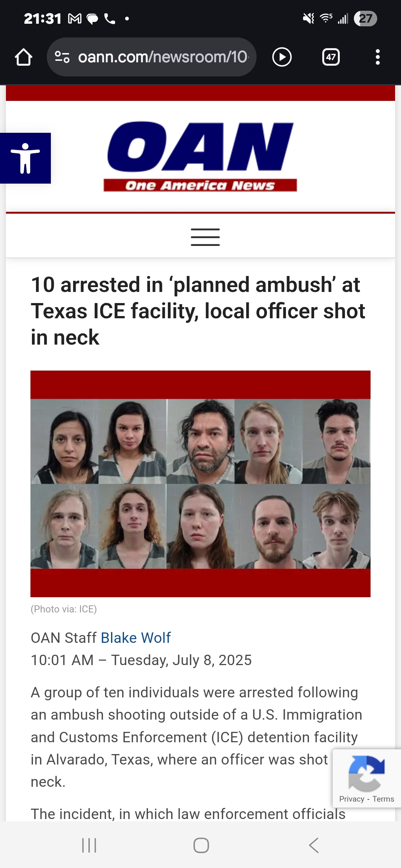This screenshot has width=401, height=868.
Task: Open the tab switcher showing 47 tabs
Action: pos(331,57)
